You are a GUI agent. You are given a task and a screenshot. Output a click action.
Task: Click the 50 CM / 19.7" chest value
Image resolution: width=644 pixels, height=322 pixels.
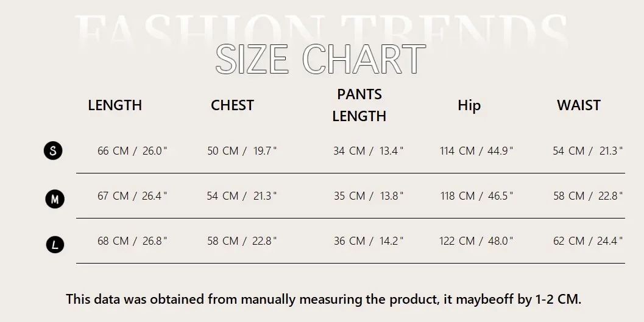pyautogui.click(x=242, y=151)
